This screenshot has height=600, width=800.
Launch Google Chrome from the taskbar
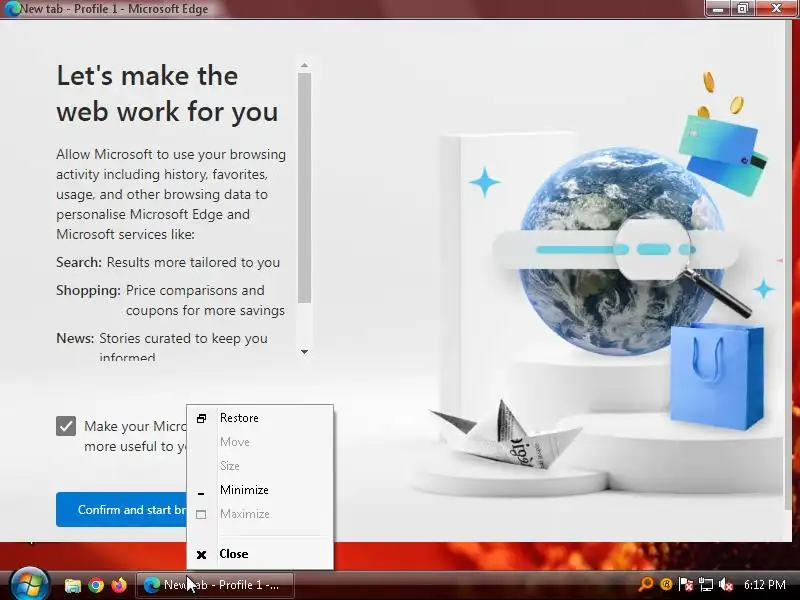(x=96, y=585)
